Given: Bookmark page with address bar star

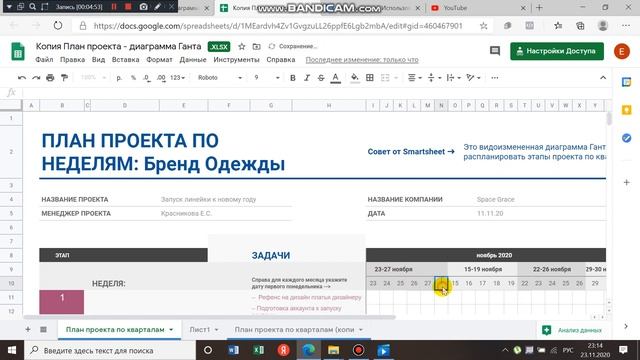Looking at the screenshot, I should click(x=484, y=26).
